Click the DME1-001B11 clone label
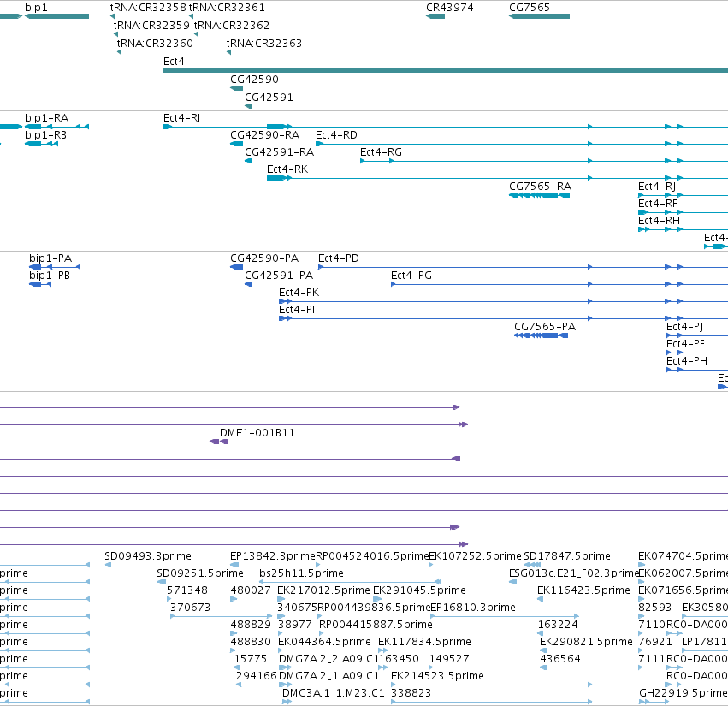The width and height of the screenshot is (728, 706). (257, 433)
